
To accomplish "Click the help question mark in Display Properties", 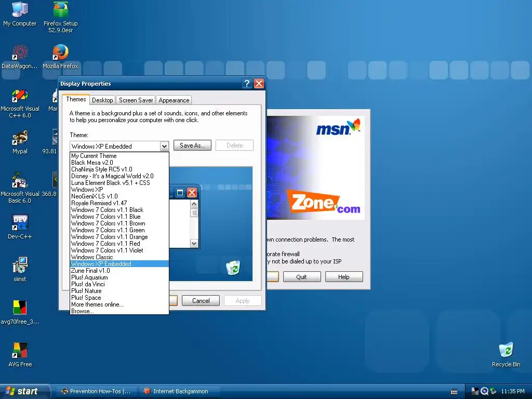I will 247,84.
